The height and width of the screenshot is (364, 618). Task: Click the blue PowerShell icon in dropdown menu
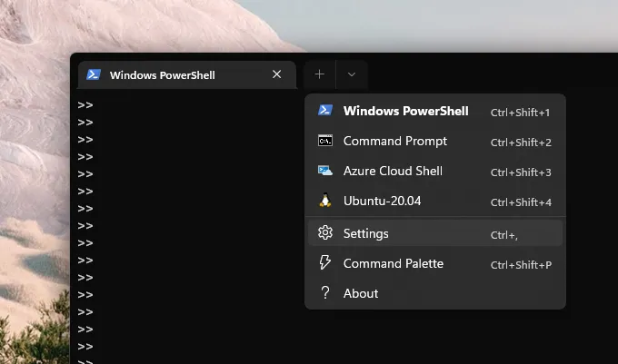[325, 111]
